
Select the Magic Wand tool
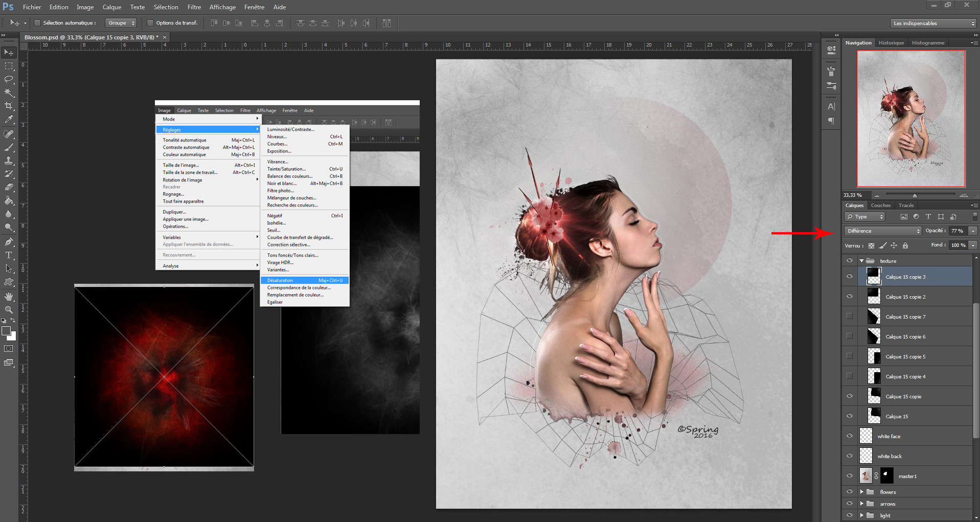coord(9,93)
